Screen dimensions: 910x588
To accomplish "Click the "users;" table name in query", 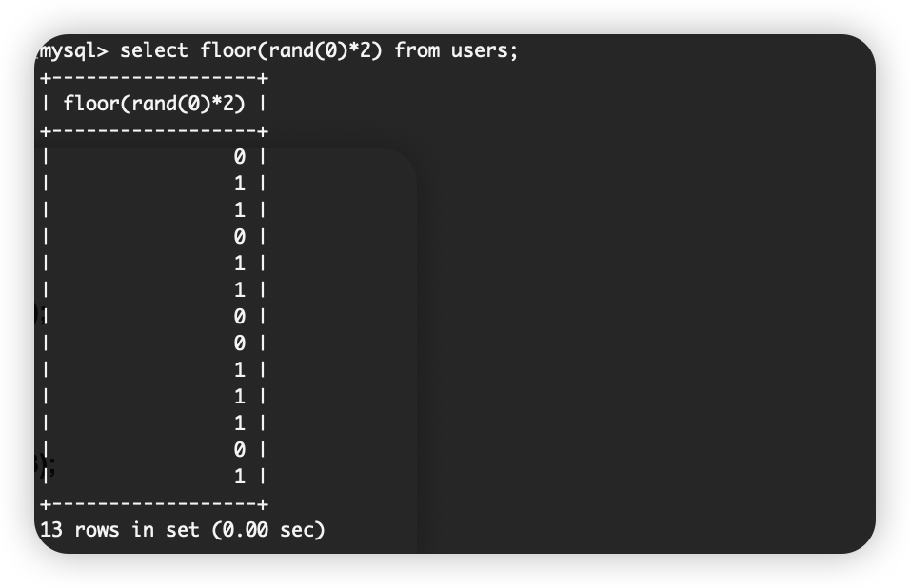I will (x=484, y=51).
